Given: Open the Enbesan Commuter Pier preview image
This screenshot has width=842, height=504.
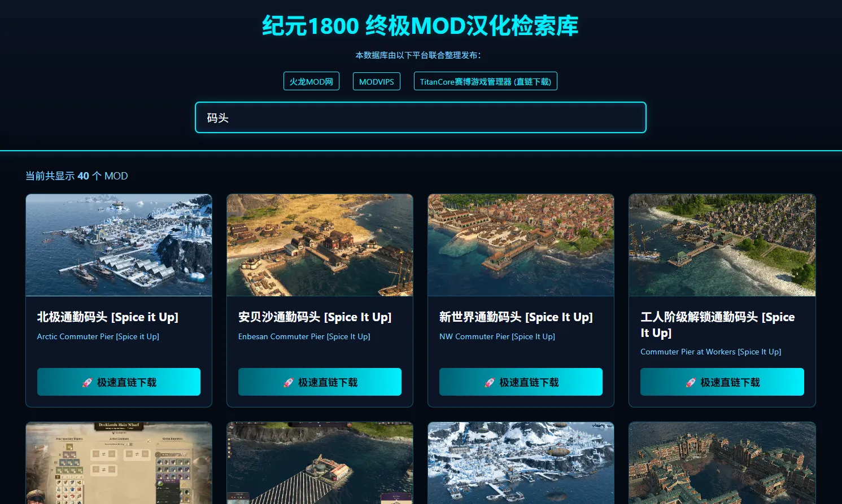Looking at the screenshot, I should 320,245.
